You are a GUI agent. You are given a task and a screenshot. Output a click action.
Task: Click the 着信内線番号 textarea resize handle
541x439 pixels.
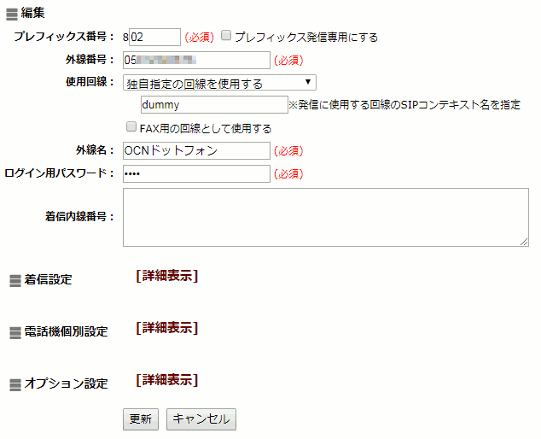(524, 242)
